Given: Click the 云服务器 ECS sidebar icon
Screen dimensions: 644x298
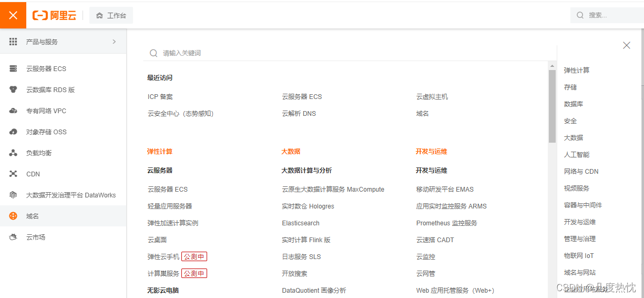Looking at the screenshot, I should click(x=13, y=68).
